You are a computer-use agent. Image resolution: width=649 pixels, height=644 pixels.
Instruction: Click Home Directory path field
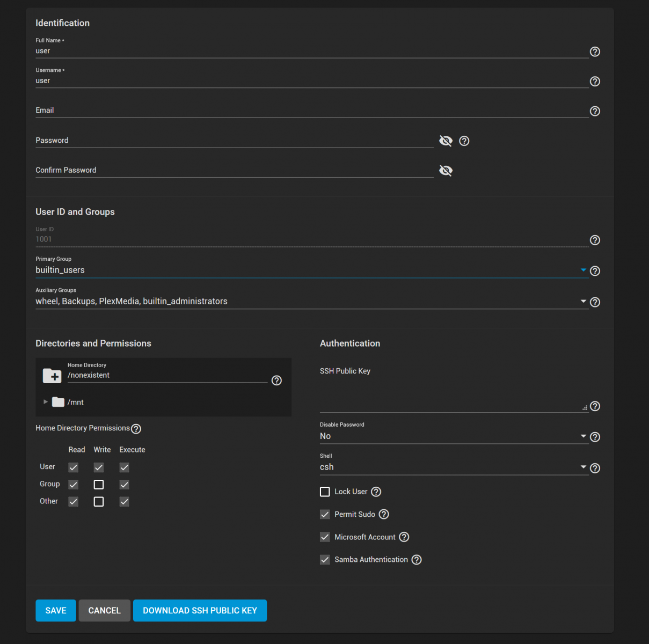point(167,376)
